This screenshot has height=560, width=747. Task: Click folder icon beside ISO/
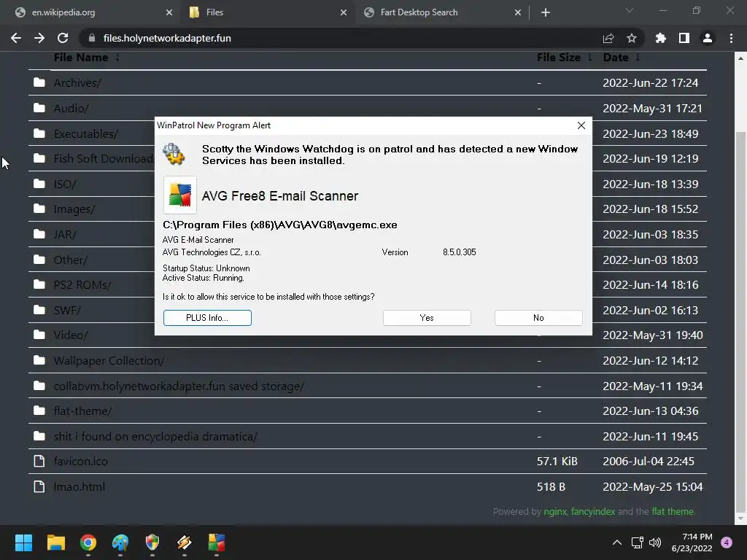[39, 184]
